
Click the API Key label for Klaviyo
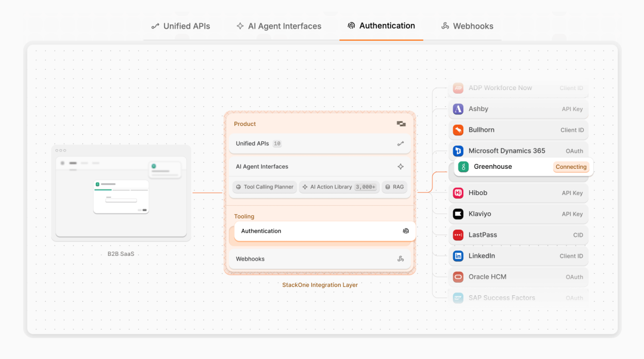572,214
